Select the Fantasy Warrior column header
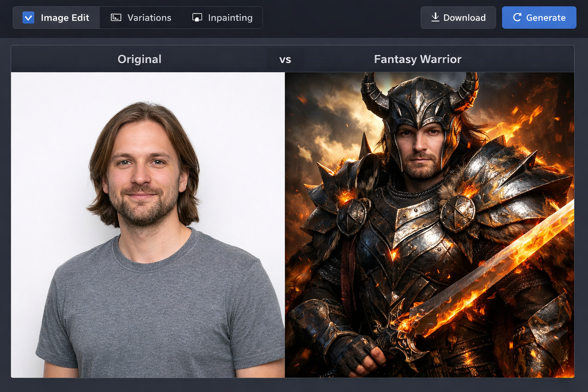 click(417, 59)
